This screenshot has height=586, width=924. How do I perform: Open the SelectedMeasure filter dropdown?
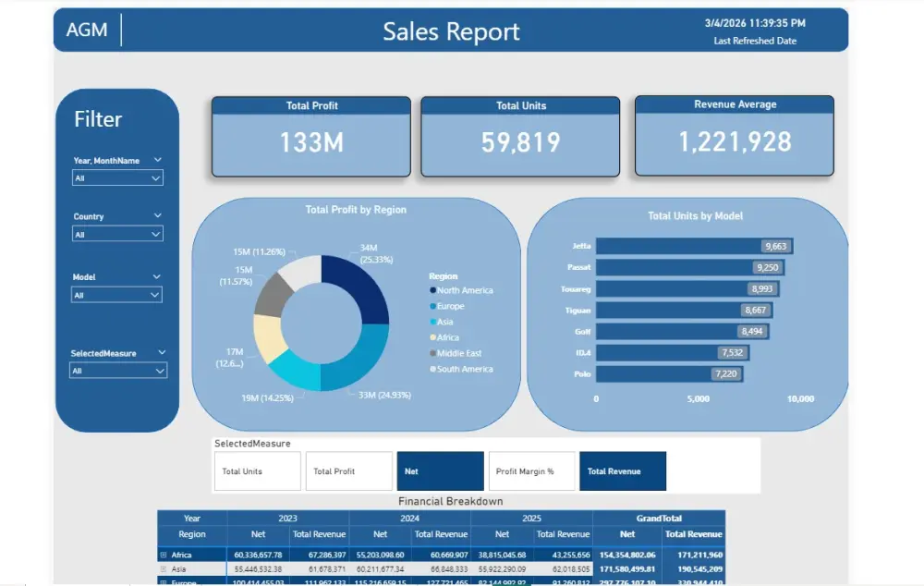tap(118, 371)
